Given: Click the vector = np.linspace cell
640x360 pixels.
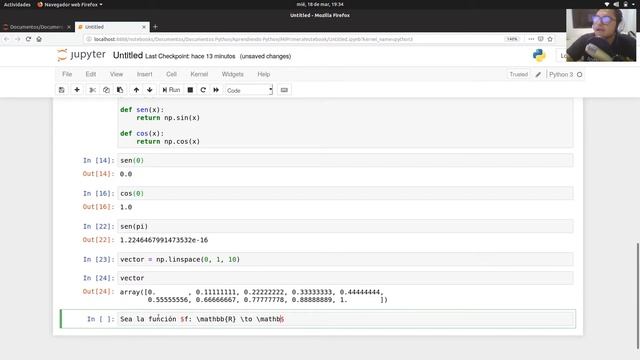Looking at the screenshot, I should click(345, 260).
